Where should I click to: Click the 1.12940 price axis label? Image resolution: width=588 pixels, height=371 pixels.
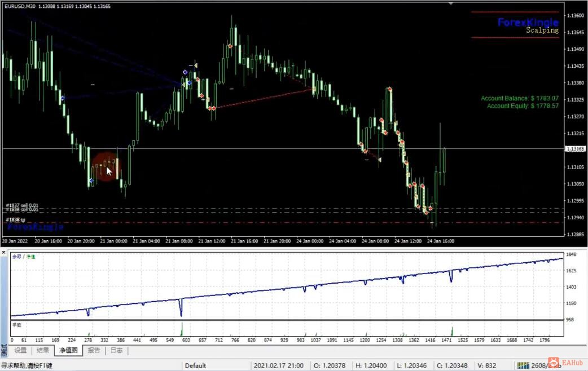(x=575, y=217)
